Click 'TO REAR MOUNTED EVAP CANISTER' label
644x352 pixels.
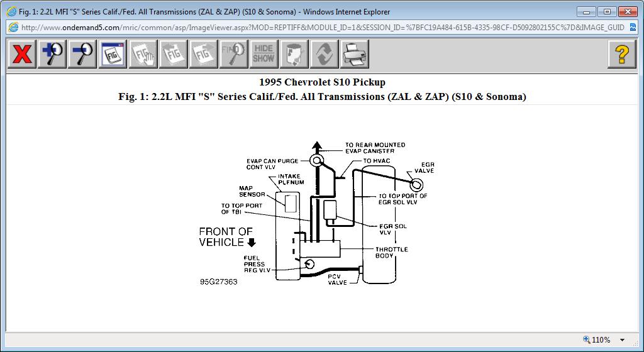pos(375,148)
